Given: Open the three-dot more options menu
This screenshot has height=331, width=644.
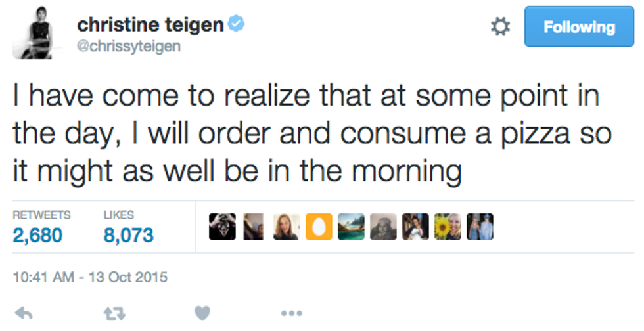Looking at the screenshot, I should 291,313.
